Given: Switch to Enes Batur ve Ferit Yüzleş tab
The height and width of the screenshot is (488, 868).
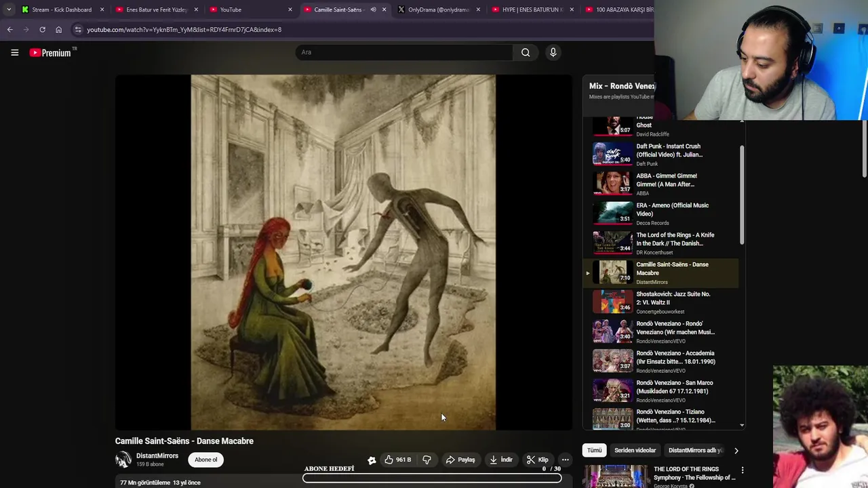Looking at the screenshot, I should (x=156, y=9).
